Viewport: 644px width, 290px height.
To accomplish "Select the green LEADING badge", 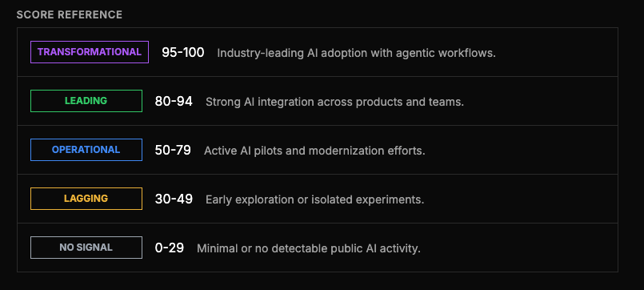I will [x=86, y=101].
